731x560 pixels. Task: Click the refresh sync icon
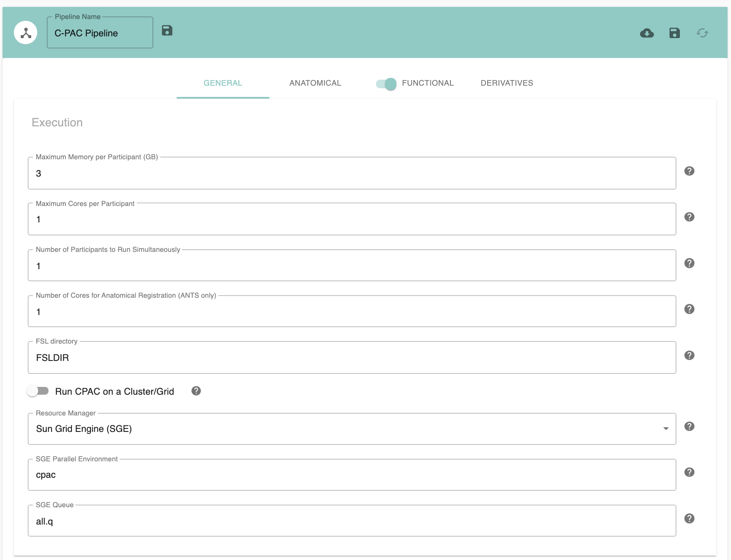[702, 33]
